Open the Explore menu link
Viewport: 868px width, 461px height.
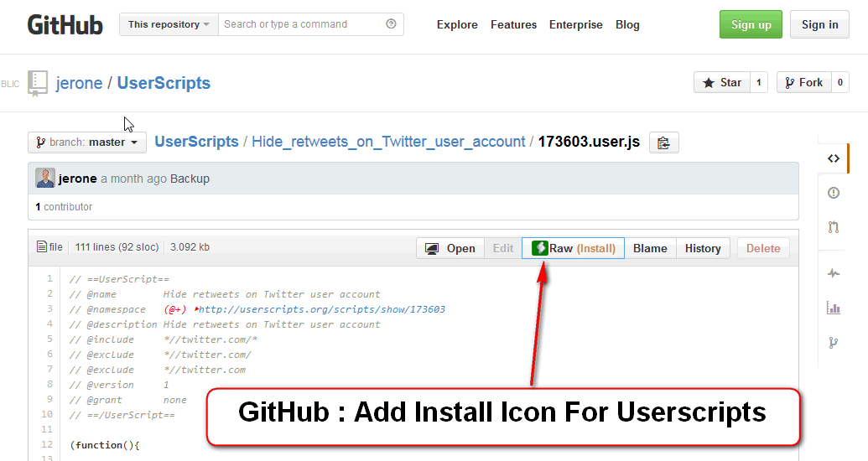click(457, 25)
